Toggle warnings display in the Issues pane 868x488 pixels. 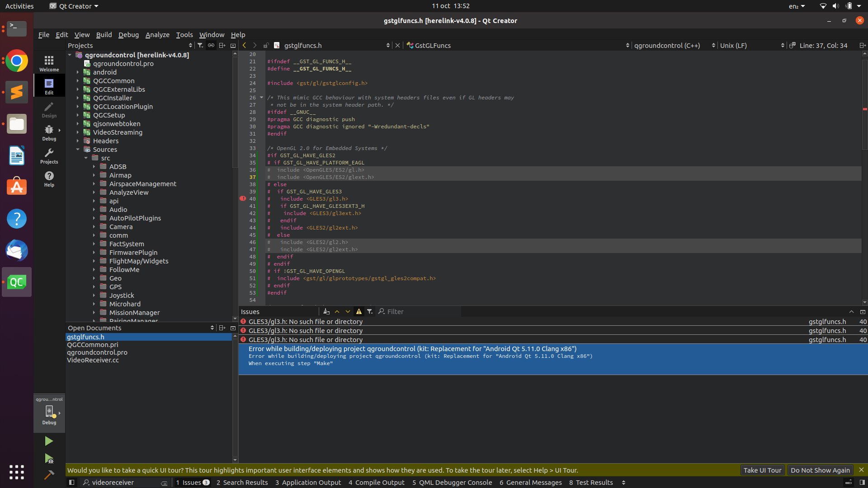(359, 311)
